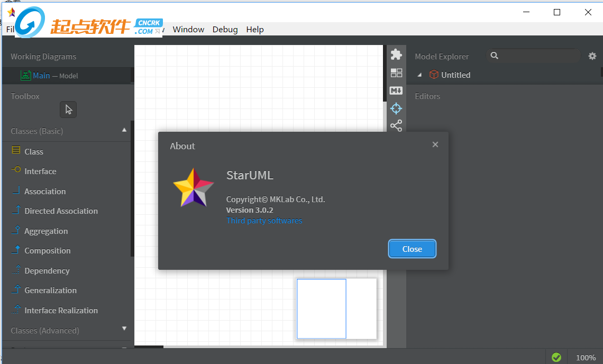
Task: Expand the Classes (Advanced) section
Action: (x=124, y=328)
